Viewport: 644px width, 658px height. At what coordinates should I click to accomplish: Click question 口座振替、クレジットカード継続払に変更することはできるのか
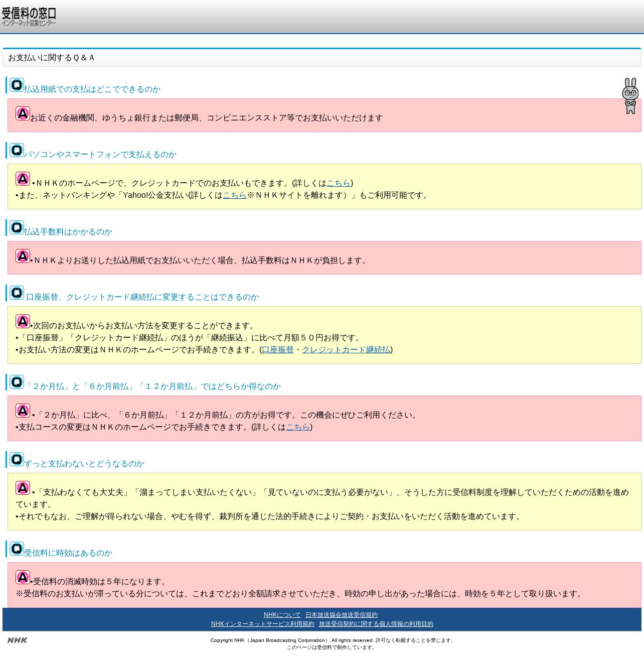142,297
